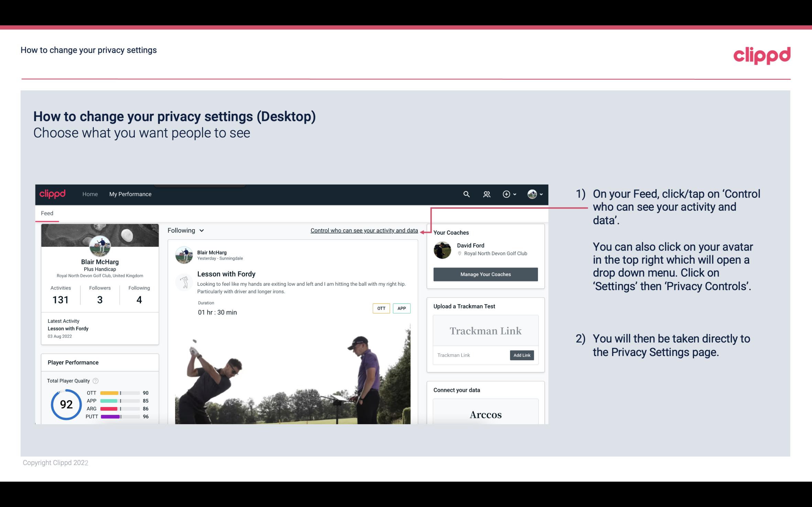The image size is (812, 507).
Task: Click the Blair McHarg profile avatar
Action: point(100,247)
